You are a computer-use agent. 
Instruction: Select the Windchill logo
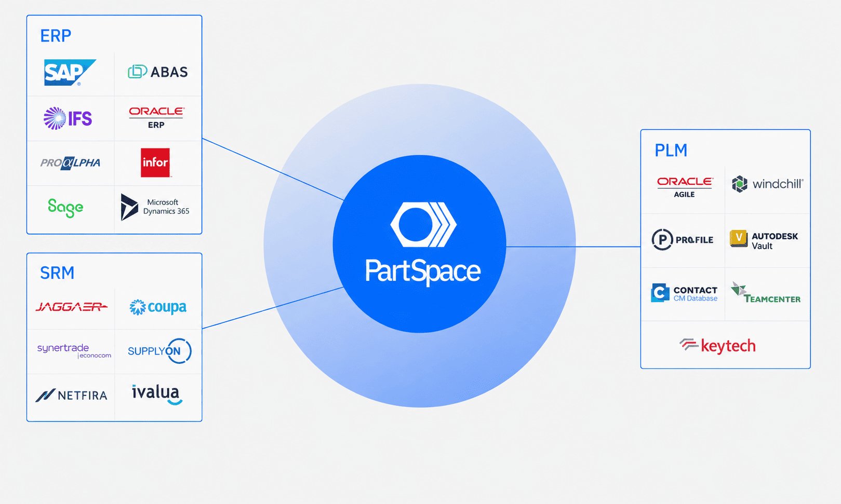[768, 184]
